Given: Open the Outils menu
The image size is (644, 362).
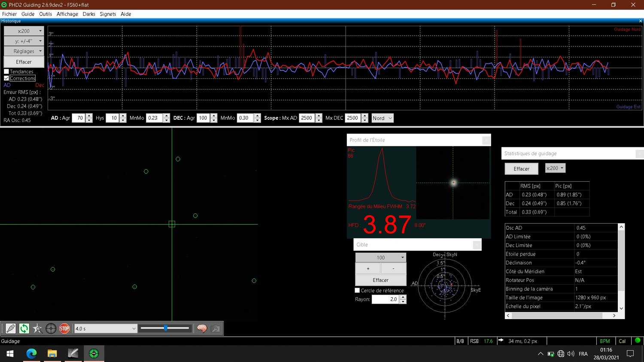Looking at the screenshot, I should (x=46, y=14).
